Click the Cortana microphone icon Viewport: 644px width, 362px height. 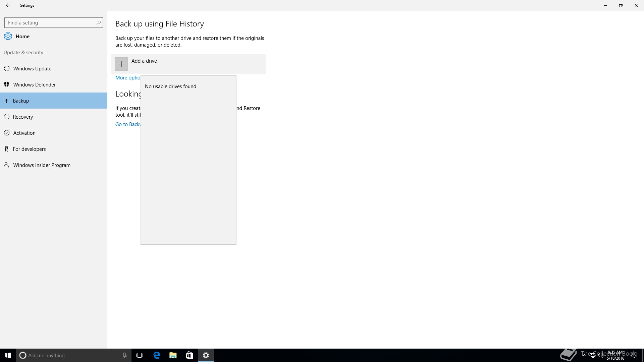point(124,355)
